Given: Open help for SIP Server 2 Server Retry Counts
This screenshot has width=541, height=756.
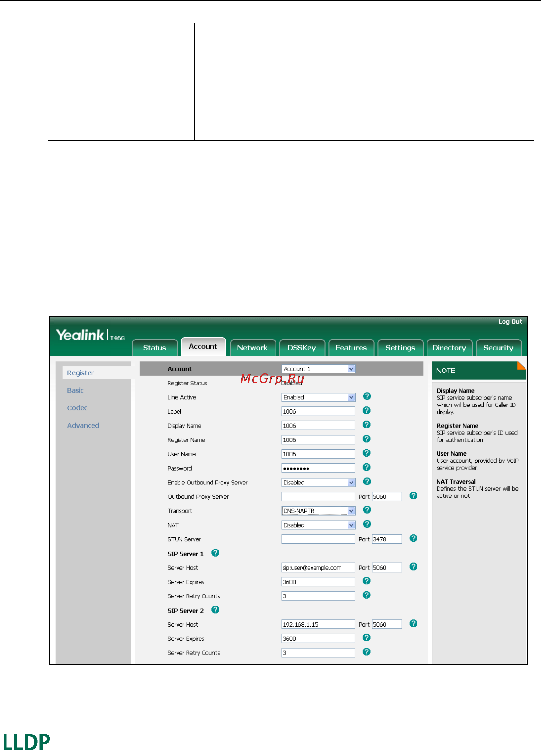Looking at the screenshot, I should [x=367, y=652].
